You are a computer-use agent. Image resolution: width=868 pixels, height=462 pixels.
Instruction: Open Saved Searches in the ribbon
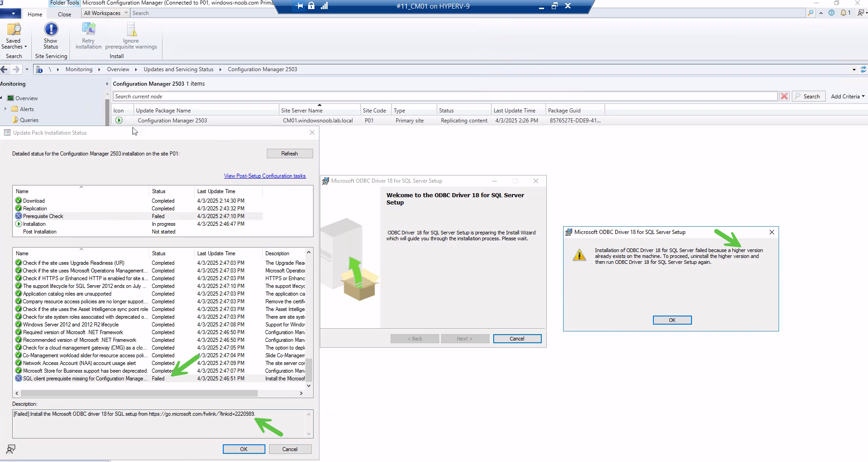click(14, 36)
